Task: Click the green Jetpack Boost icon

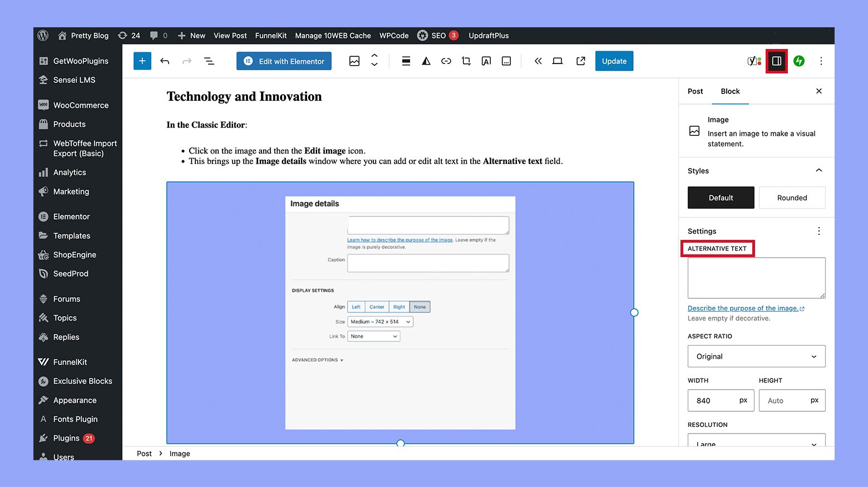Action: click(800, 61)
